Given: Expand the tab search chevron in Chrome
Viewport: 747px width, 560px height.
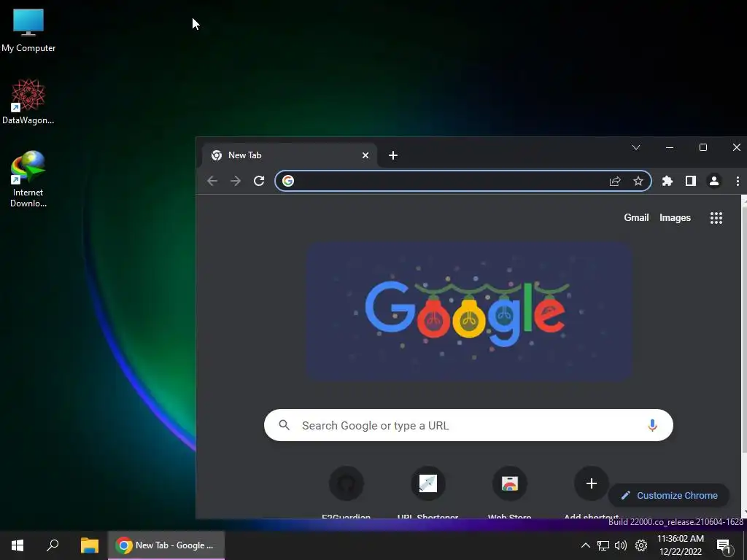Looking at the screenshot, I should point(636,147).
